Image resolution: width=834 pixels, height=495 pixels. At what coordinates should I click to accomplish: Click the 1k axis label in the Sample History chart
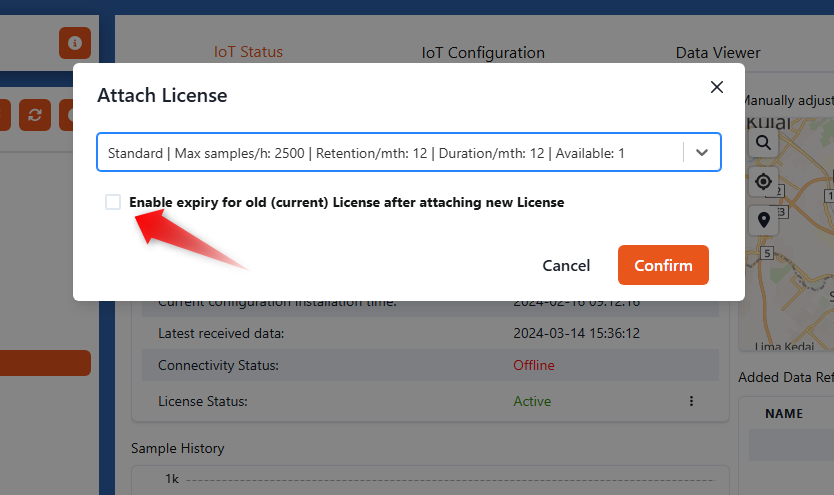pos(172,479)
